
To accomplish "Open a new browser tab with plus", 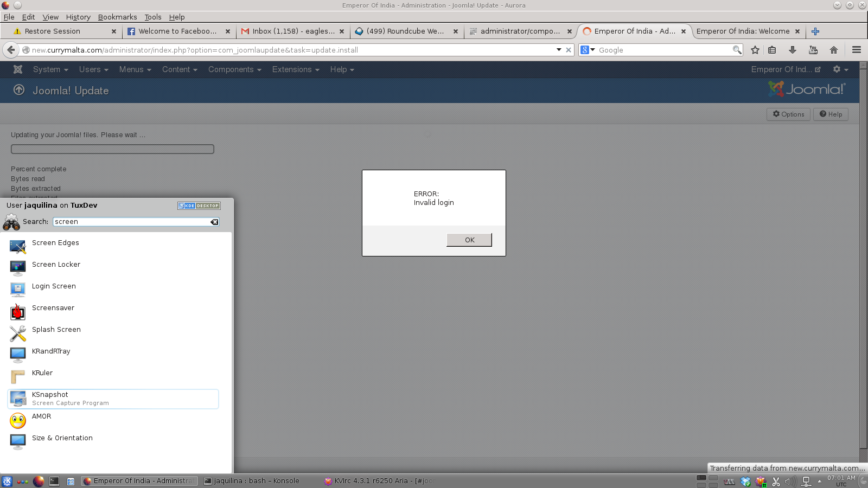I will (x=815, y=31).
